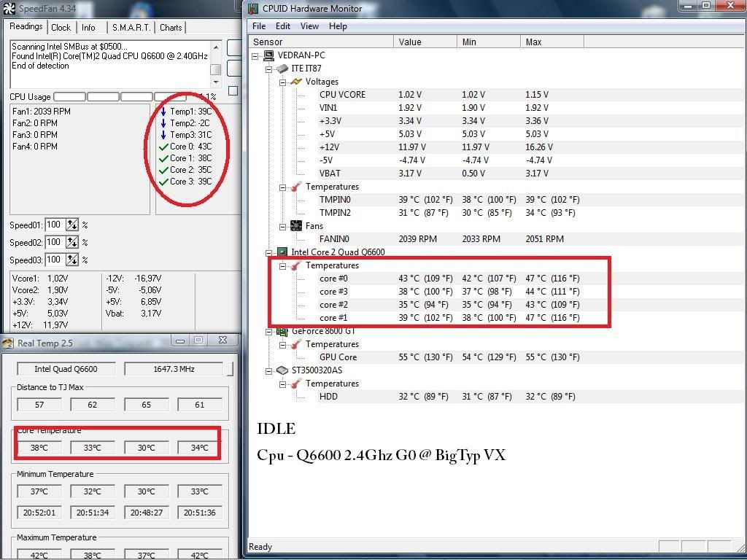The height and width of the screenshot is (560, 747).
Task: Click the ITE IT87 chip icon
Action: tap(282, 69)
